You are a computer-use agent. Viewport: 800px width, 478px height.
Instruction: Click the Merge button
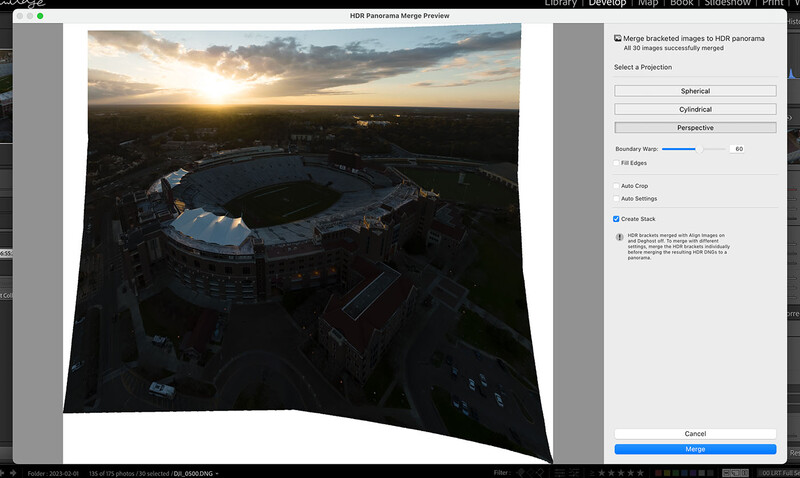[695, 449]
